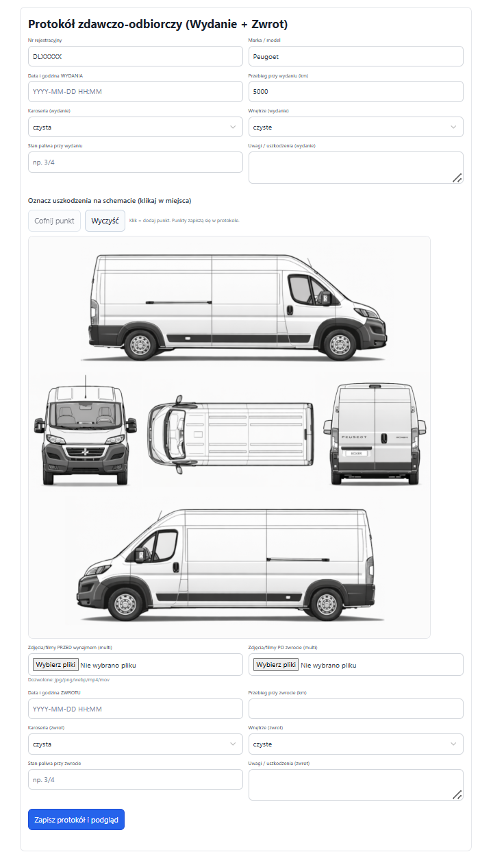The image size is (504, 852).
Task: Expand the Wnętrze (wydanie) dropdown
Action: coord(356,127)
